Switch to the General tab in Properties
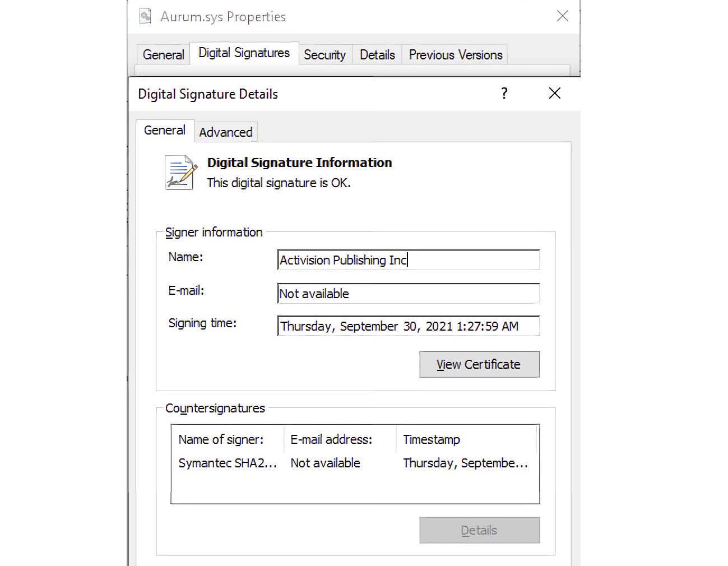Viewport: 728px width, 566px height. 164,54
